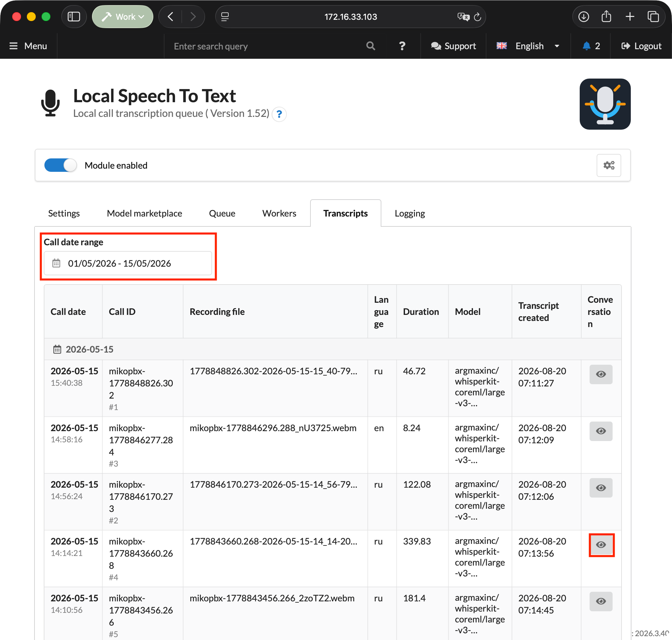Toggle the Module enabled switch
This screenshot has height=640, width=672.
60,165
